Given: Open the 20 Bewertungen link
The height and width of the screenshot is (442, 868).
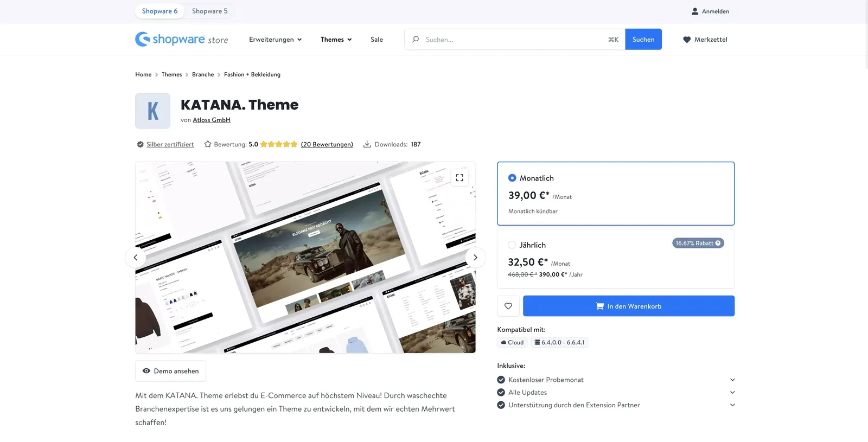Looking at the screenshot, I should (327, 144).
